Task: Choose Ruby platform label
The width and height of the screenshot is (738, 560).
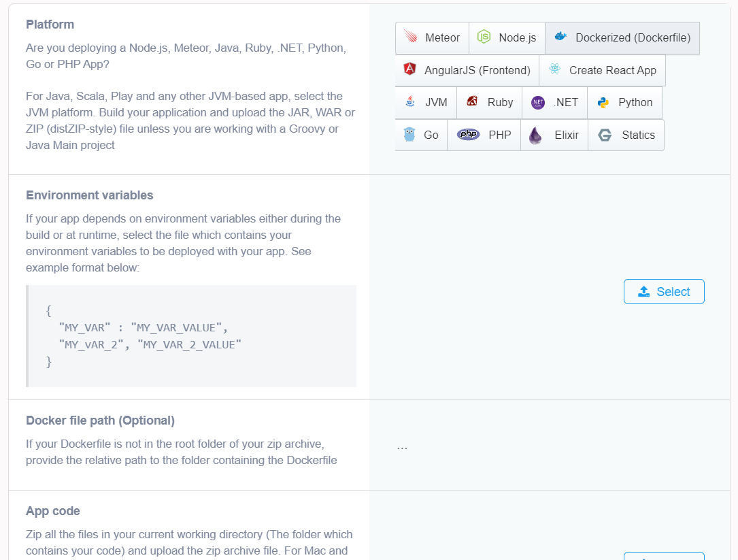Action: point(501,102)
